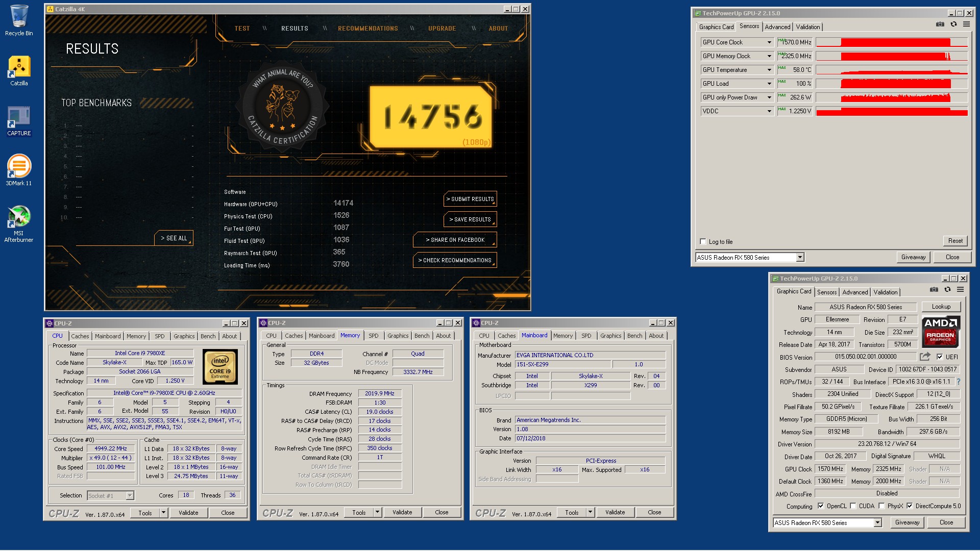
Task: Click the refresh icon in GPU-Z Sensors window
Action: click(953, 24)
